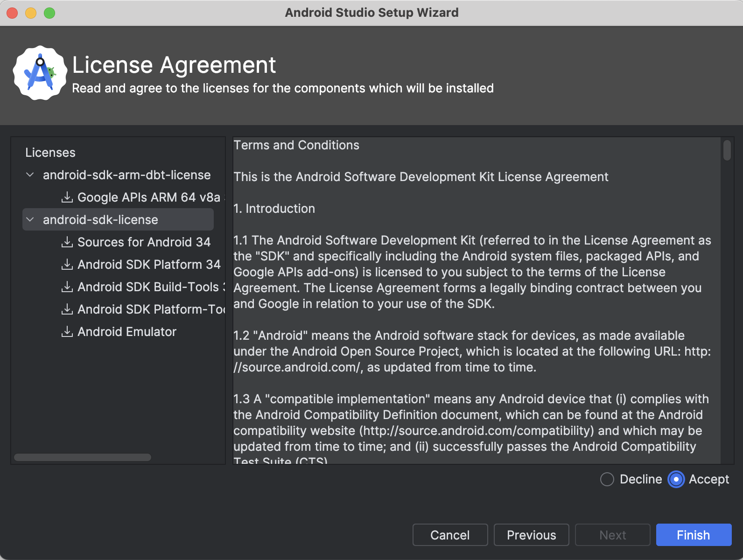The image size is (743, 560).
Task: Click Finish to complete setup
Action: pos(694,535)
